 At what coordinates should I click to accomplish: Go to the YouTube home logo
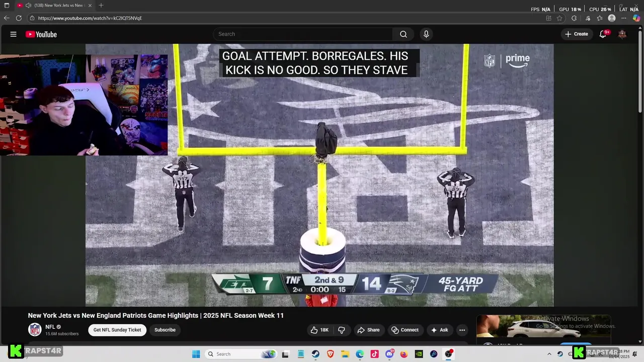(41, 34)
